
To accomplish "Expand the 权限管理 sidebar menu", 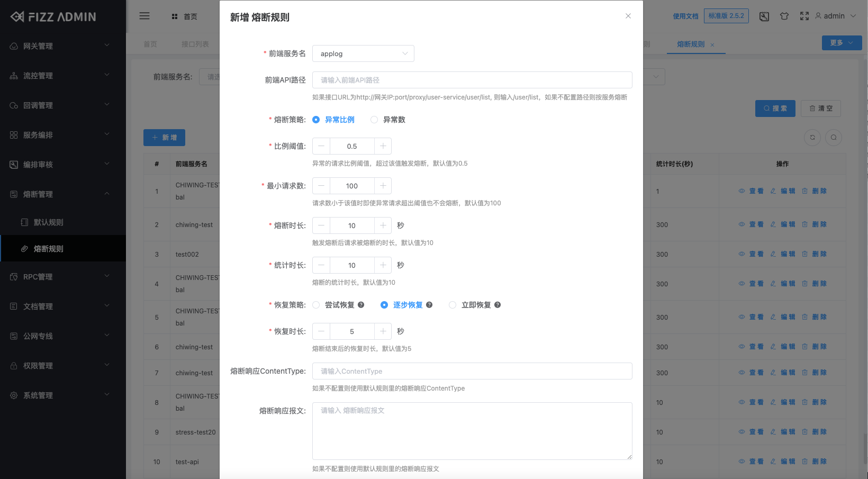I will 63,366.
